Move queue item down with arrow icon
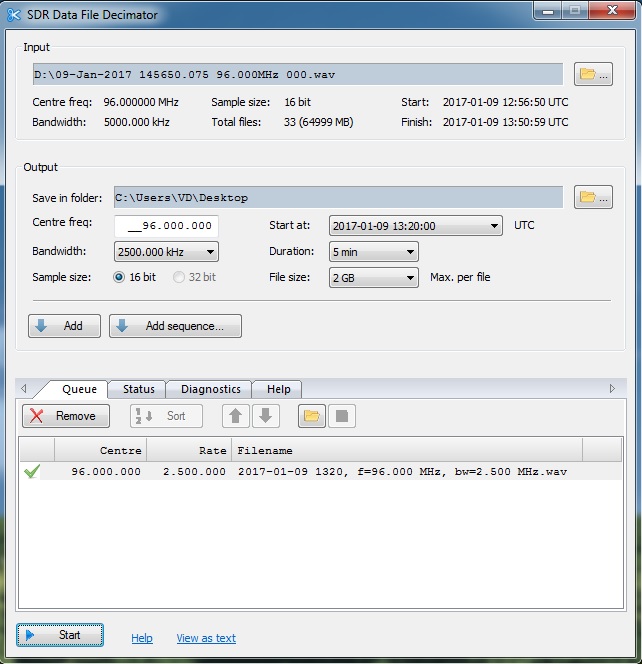This screenshot has width=642, height=664. click(x=266, y=416)
